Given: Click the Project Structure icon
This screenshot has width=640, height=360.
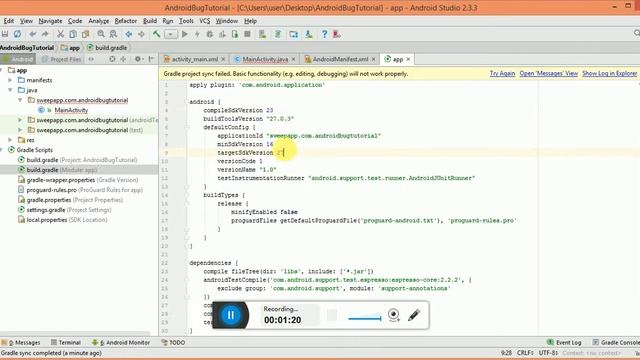Looking at the screenshot, I should (293, 34).
